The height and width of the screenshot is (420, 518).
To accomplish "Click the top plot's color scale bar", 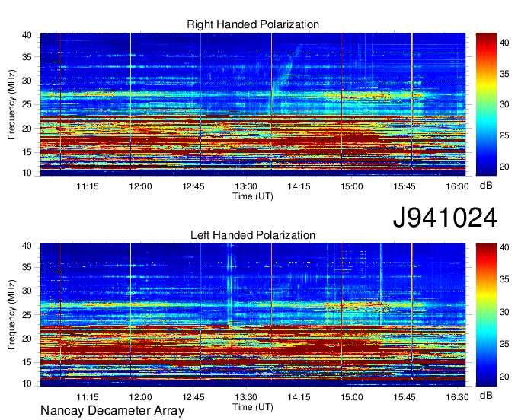I will (486, 104).
